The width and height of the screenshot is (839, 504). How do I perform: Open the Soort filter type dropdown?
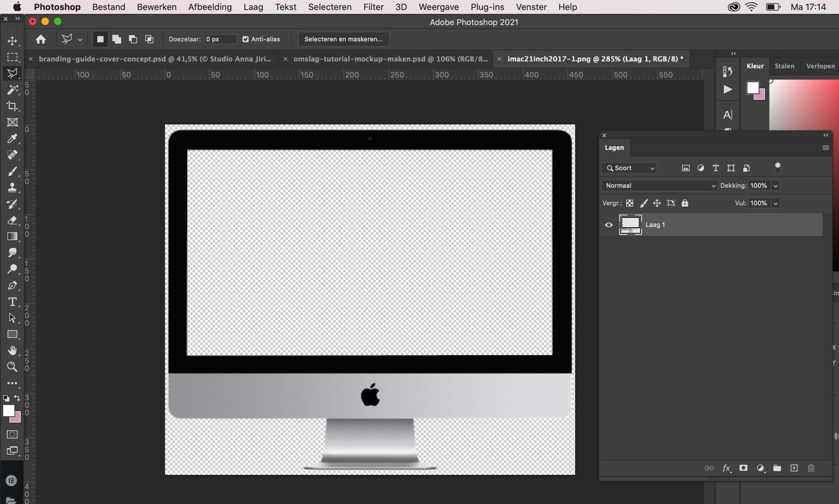[629, 168]
